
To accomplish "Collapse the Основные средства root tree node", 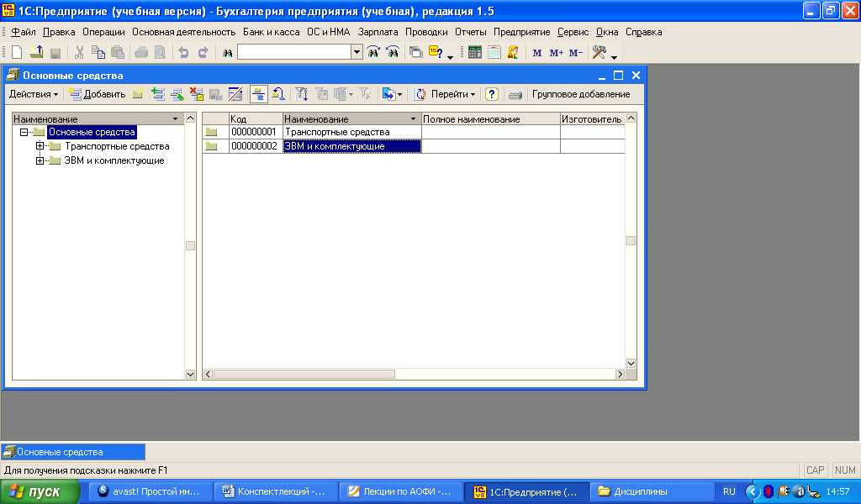I will tap(24, 132).
